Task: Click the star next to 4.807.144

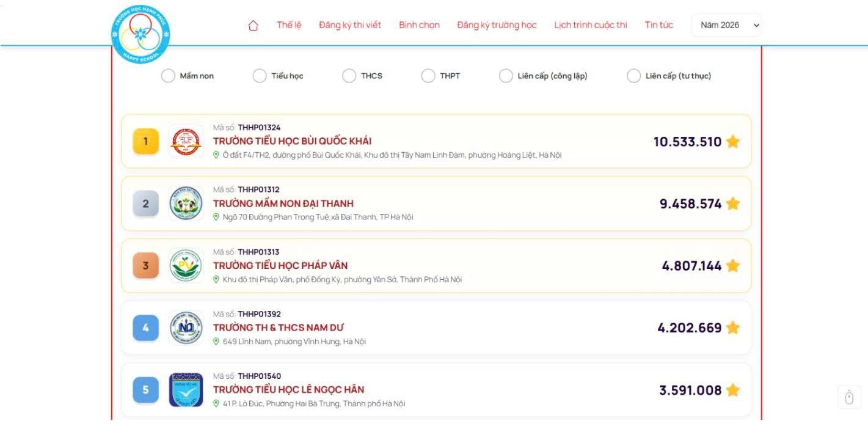Action: 733,266
